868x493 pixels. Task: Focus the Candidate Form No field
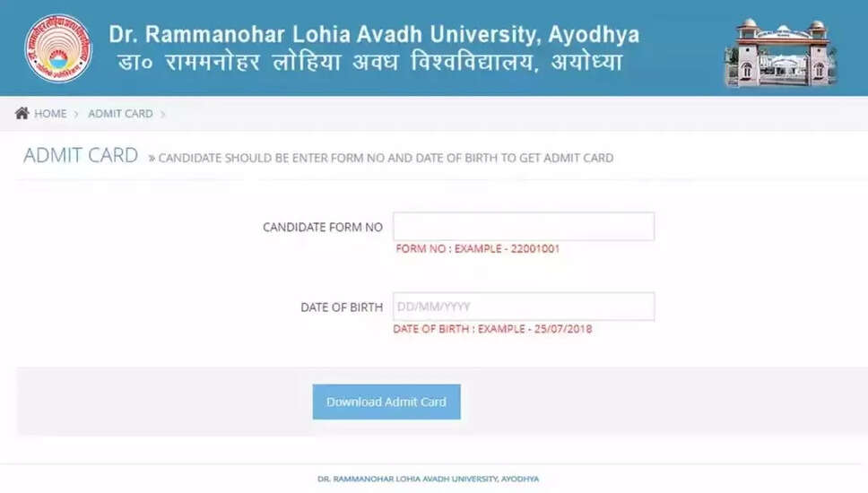(x=524, y=227)
